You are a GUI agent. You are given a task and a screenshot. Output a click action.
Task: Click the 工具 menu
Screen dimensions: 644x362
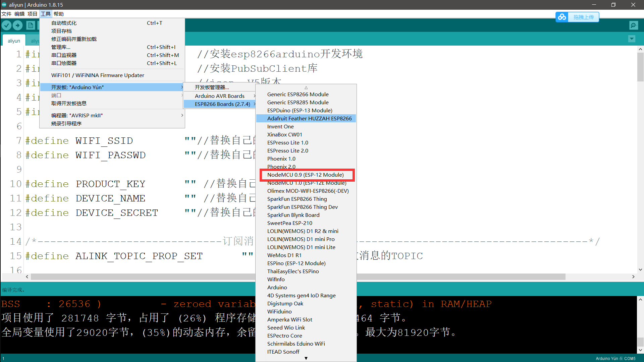coord(45,14)
